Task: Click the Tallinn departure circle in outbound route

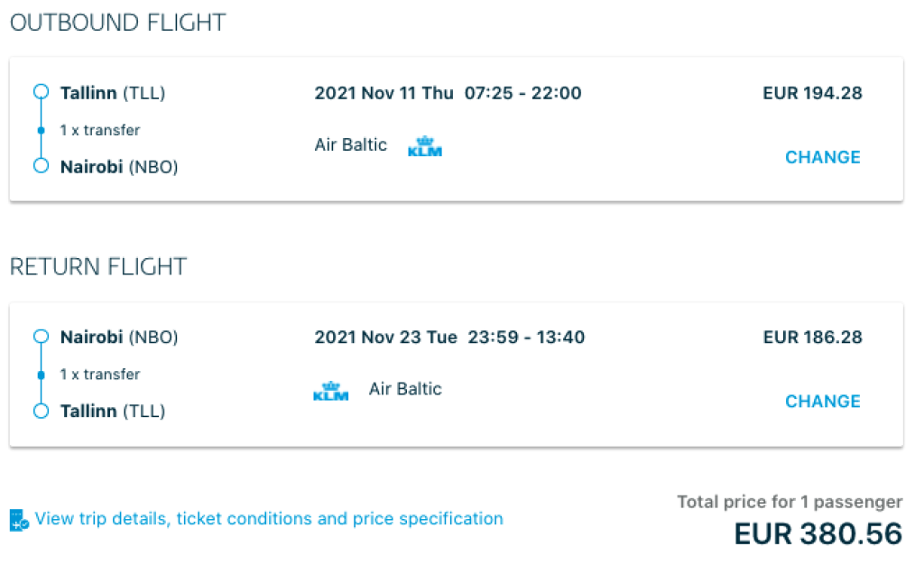Action: coord(41,92)
